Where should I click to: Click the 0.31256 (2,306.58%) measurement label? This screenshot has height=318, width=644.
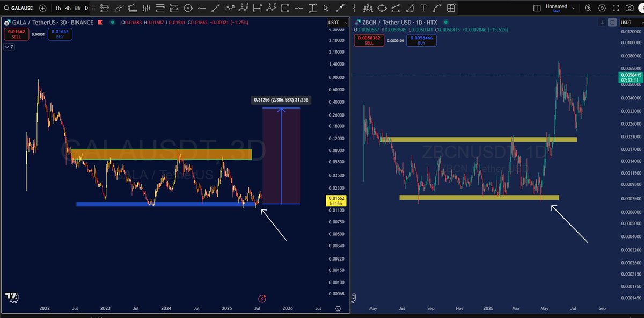coord(281,100)
